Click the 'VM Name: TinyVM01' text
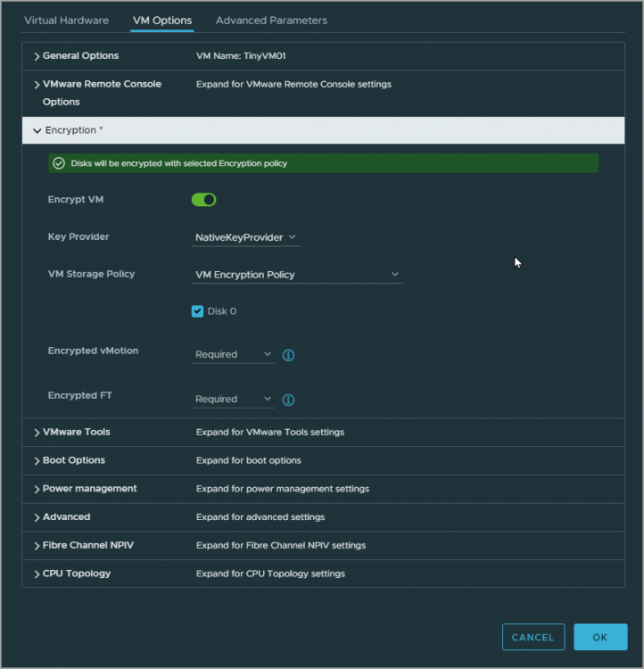The image size is (644, 669). (241, 56)
